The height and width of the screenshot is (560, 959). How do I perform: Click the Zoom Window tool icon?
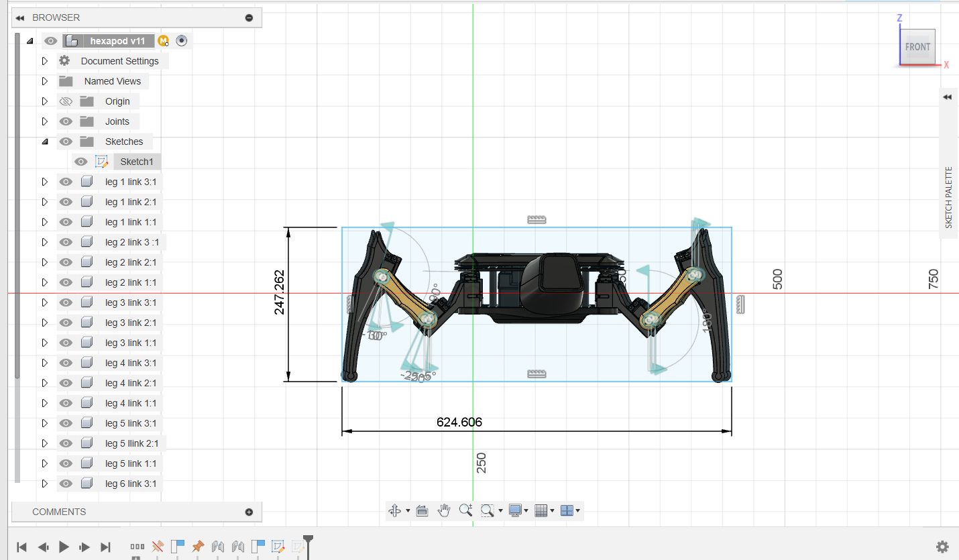[488, 510]
